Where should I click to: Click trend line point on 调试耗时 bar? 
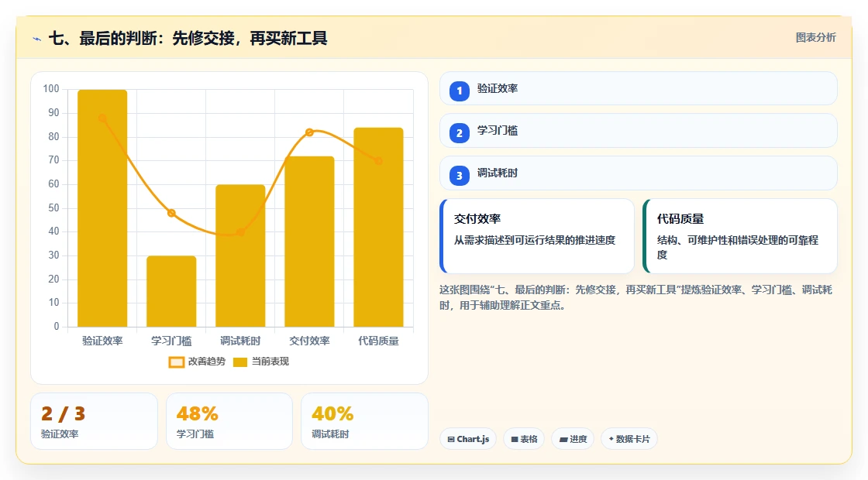[x=240, y=232]
